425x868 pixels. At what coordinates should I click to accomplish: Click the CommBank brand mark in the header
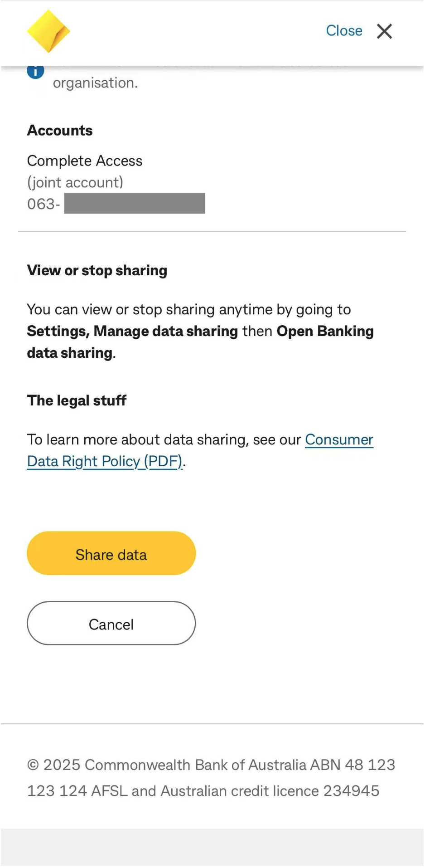click(x=48, y=31)
